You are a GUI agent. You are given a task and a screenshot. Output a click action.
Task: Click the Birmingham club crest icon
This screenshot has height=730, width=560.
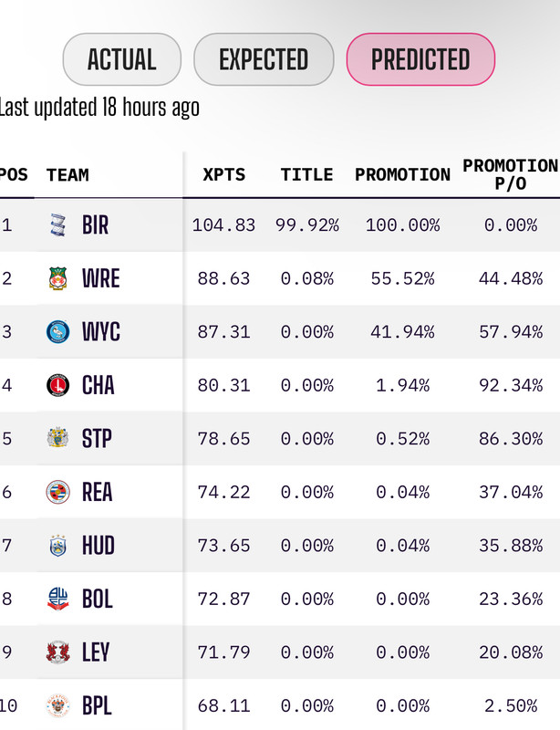[x=57, y=225]
